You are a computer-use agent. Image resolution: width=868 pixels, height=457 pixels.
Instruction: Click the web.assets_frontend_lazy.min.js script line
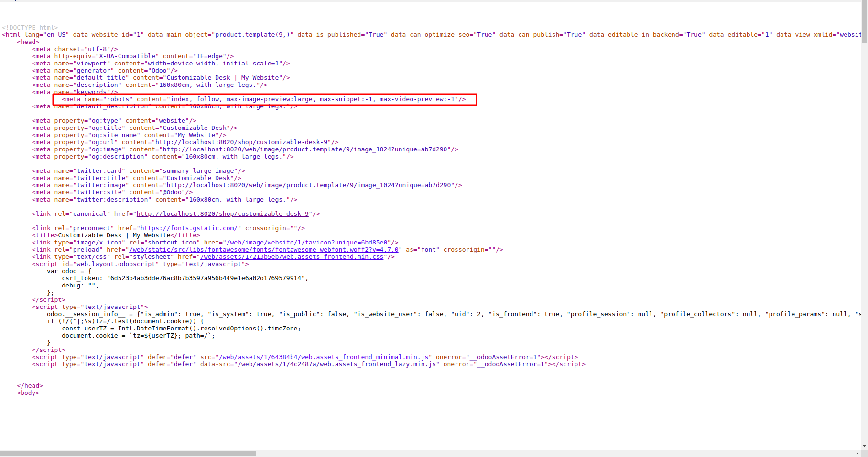309,364
